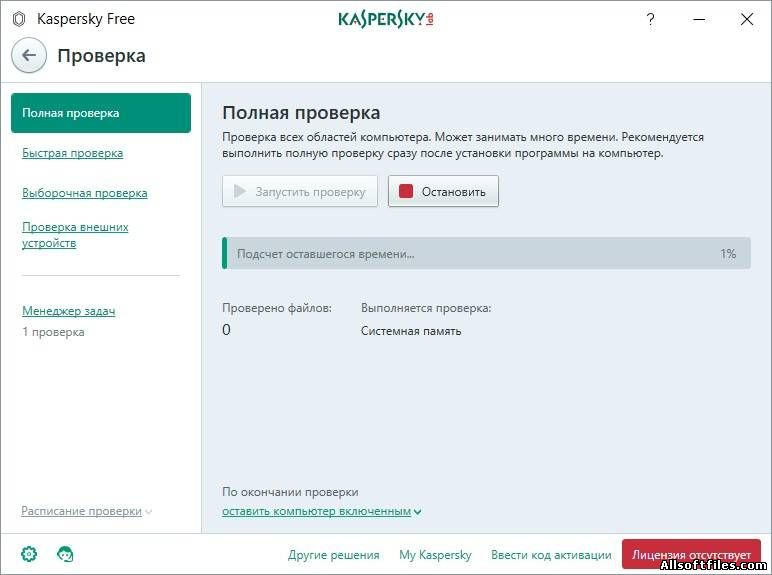Click the Запустить проверку button
The image size is (772, 575).
pyautogui.click(x=300, y=191)
